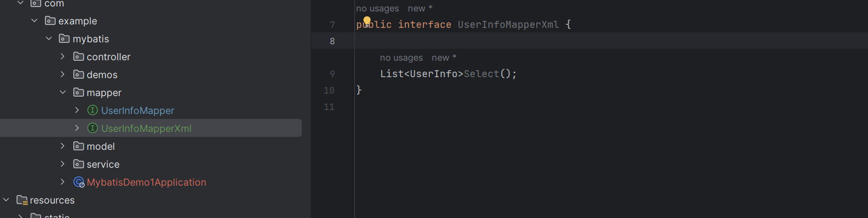Click line number 9 in the gutter

[x=332, y=74]
